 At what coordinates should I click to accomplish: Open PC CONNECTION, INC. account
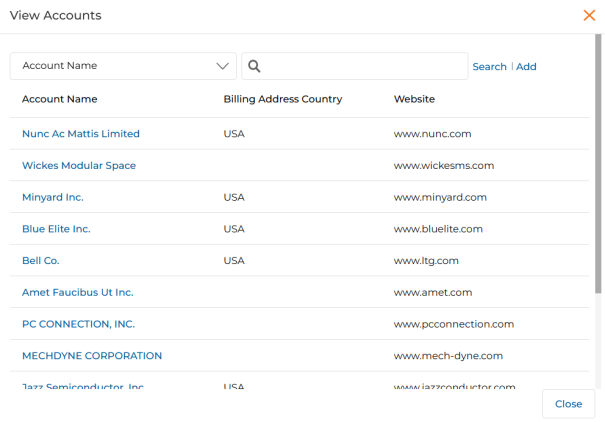[78, 324]
